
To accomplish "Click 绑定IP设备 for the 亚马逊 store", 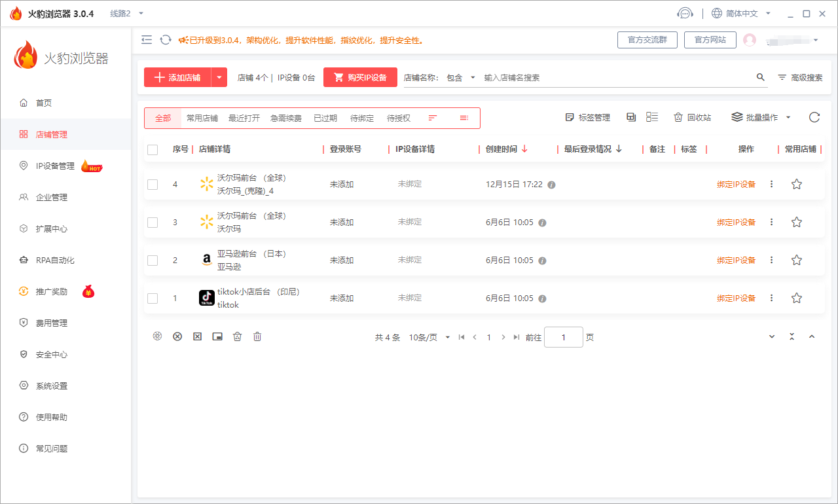I will 737,260.
